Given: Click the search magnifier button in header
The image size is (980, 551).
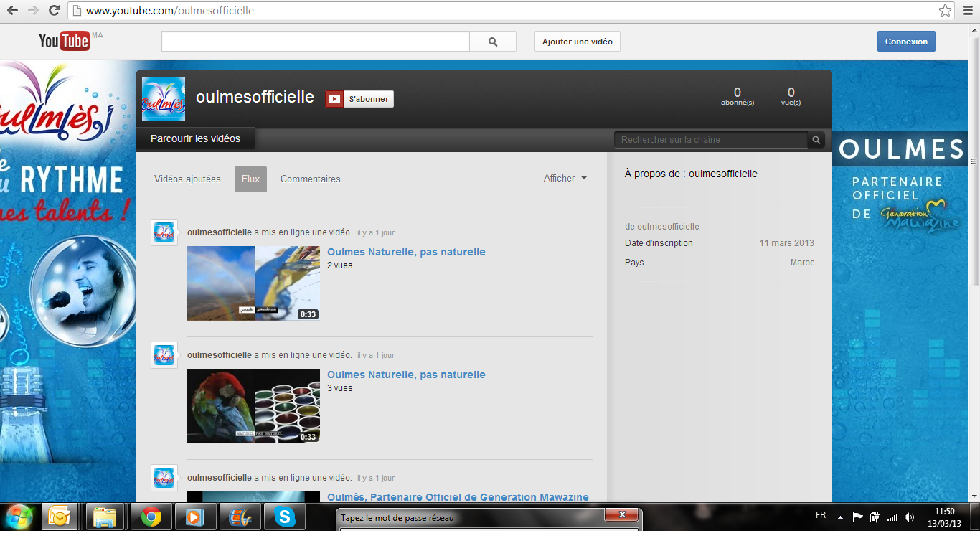Looking at the screenshot, I should (x=493, y=42).
